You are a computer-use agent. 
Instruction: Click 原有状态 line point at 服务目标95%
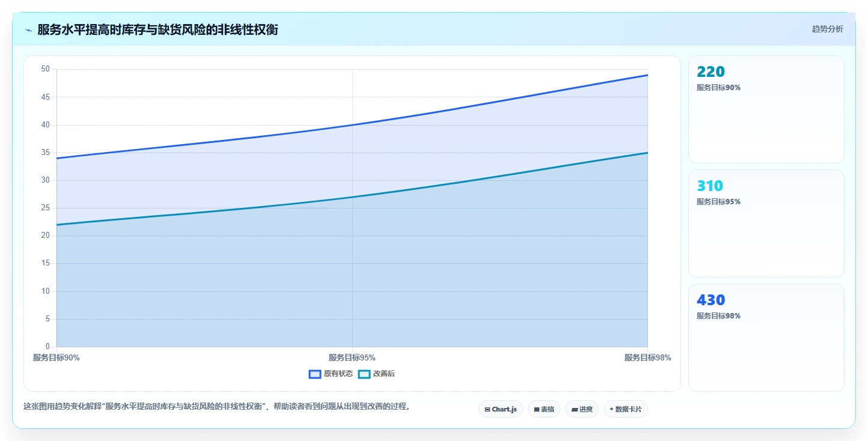pyautogui.click(x=352, y=125)
